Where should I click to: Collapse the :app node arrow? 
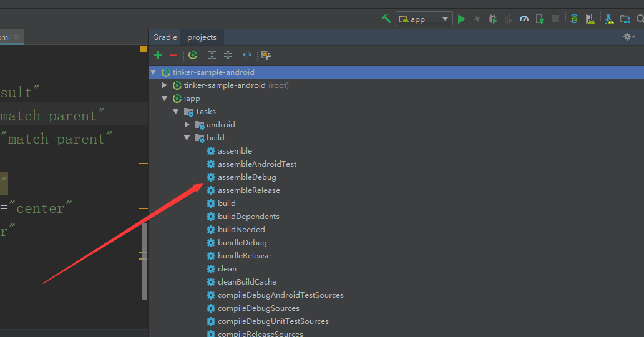click(164, 99)
